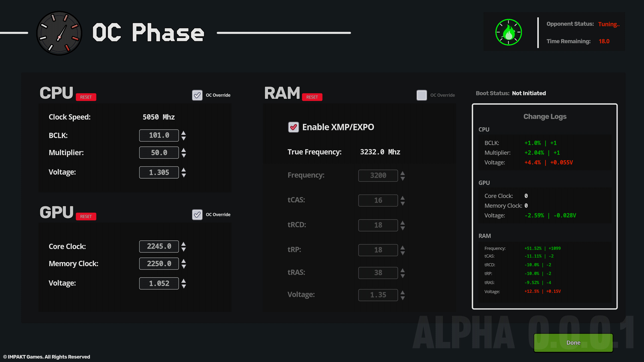
Task: Increase BCLK using the up arrow
Action: coord(183,133)
